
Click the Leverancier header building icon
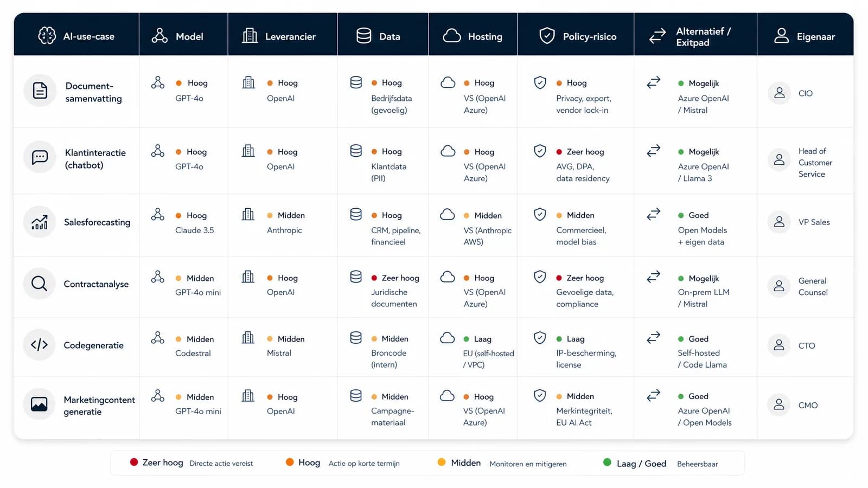(x=250, y=36)
